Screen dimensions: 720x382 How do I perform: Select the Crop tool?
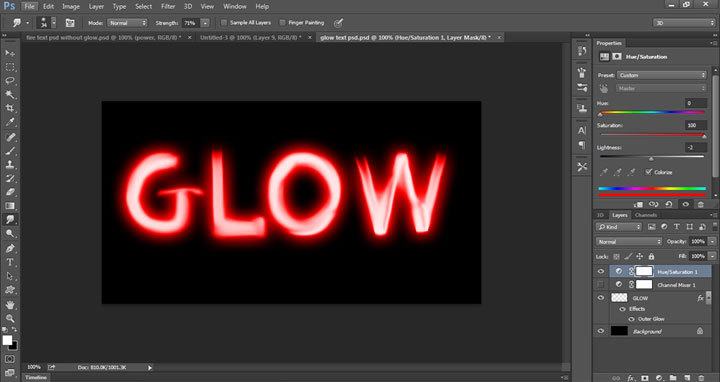(10, 108)
